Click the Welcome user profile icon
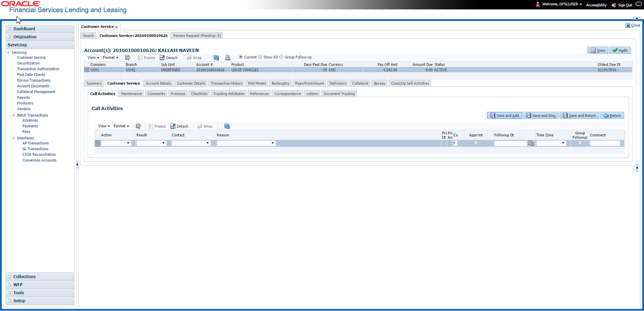Image resolution: width=644 pixels, height=311 pixels. [x=538, y=4]
